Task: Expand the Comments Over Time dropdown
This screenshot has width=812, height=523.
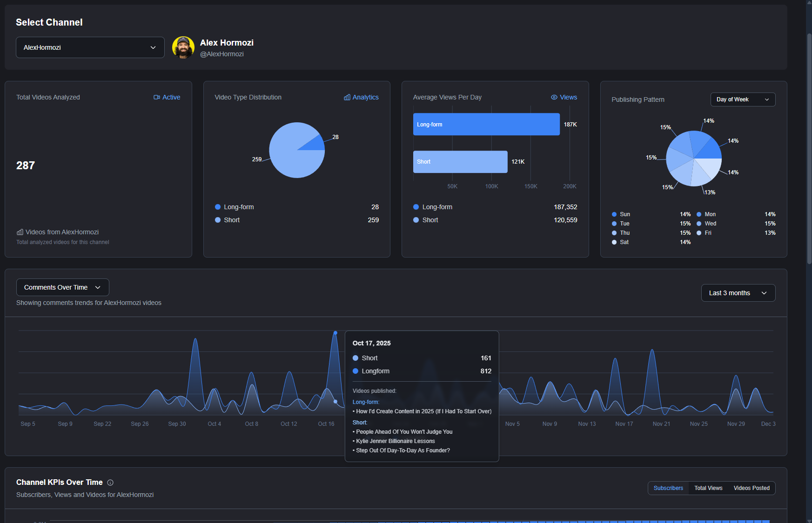Action: point(62,287)
